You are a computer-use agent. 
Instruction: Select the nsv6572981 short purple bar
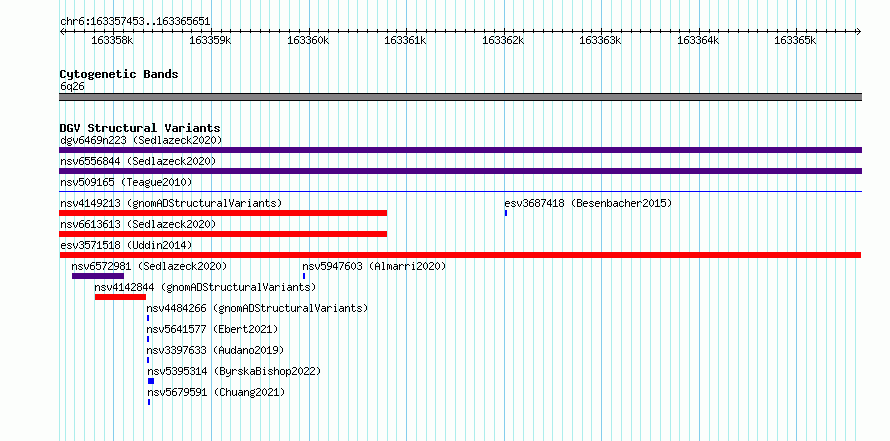98,276
